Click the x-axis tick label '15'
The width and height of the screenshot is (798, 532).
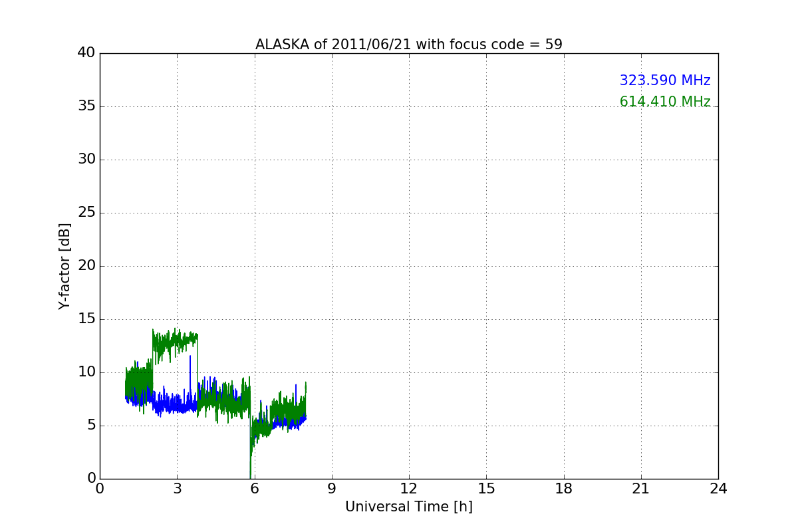click(486, 489)
